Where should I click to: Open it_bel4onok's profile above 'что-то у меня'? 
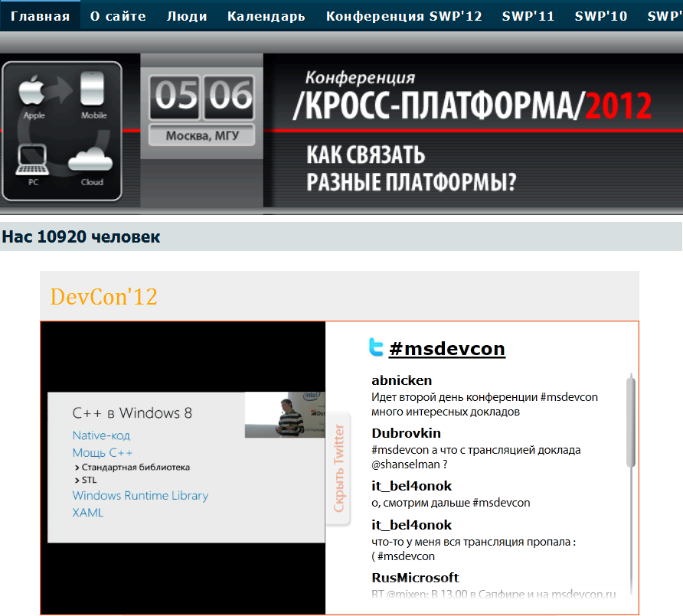[412, 525]
